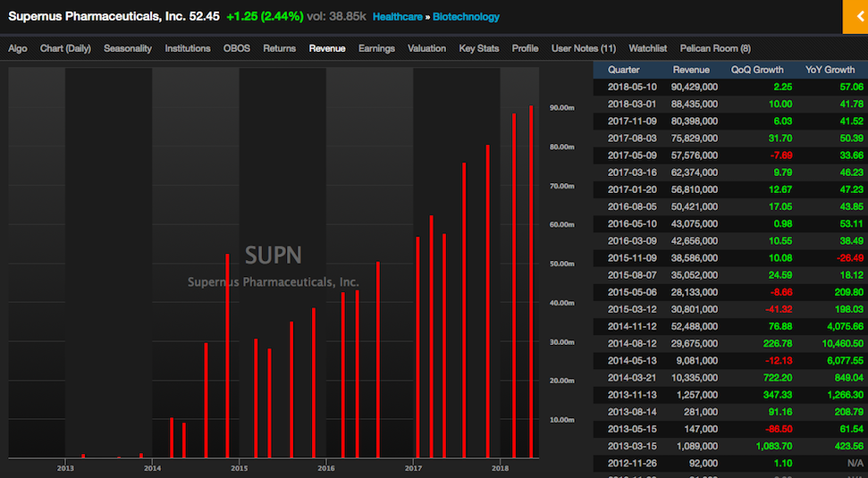
Task: Click the 1,266.30 YoY growth value
Action: (x=846, y=396)
